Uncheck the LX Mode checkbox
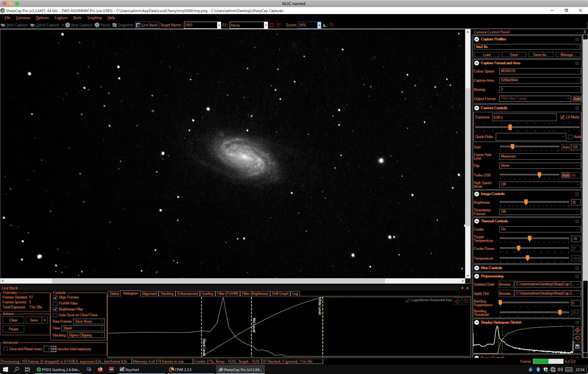 pos(562,117)
